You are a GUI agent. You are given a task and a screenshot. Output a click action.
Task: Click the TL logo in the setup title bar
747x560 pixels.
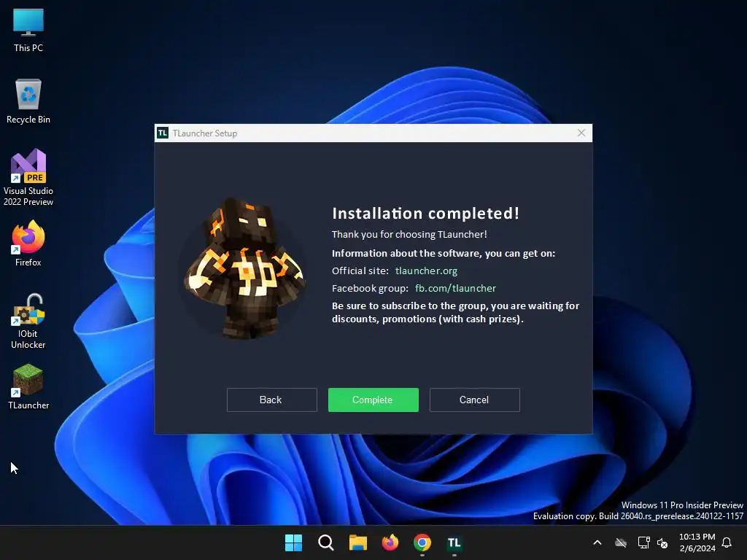(163, 133)
